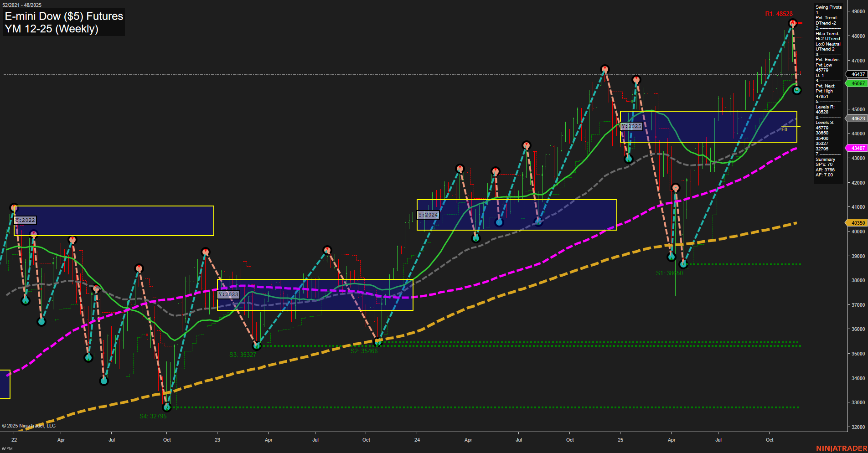Click the magenta 43407 price marker

tap(856, 148)
